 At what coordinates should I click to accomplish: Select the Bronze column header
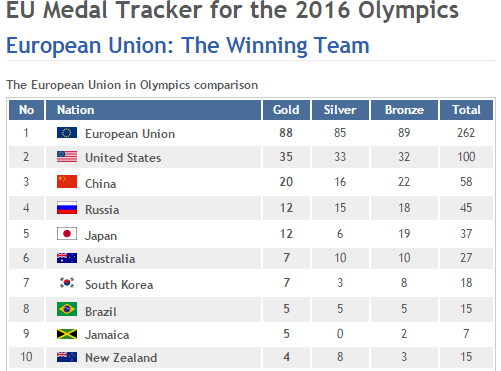point(404,110)
